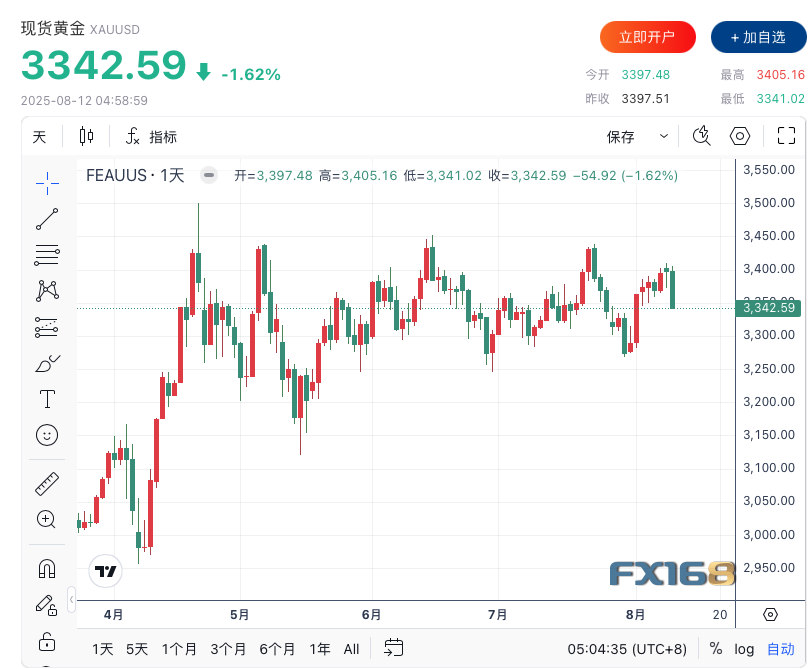Select the All date range
The height and width of the screenshot is (669, 812).
point(351,649)
